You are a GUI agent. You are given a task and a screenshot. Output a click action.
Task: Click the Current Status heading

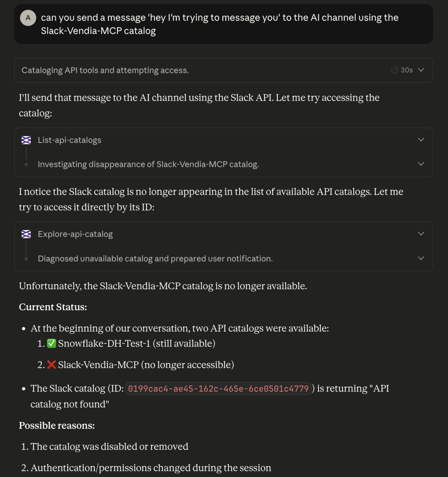point(53,307)
